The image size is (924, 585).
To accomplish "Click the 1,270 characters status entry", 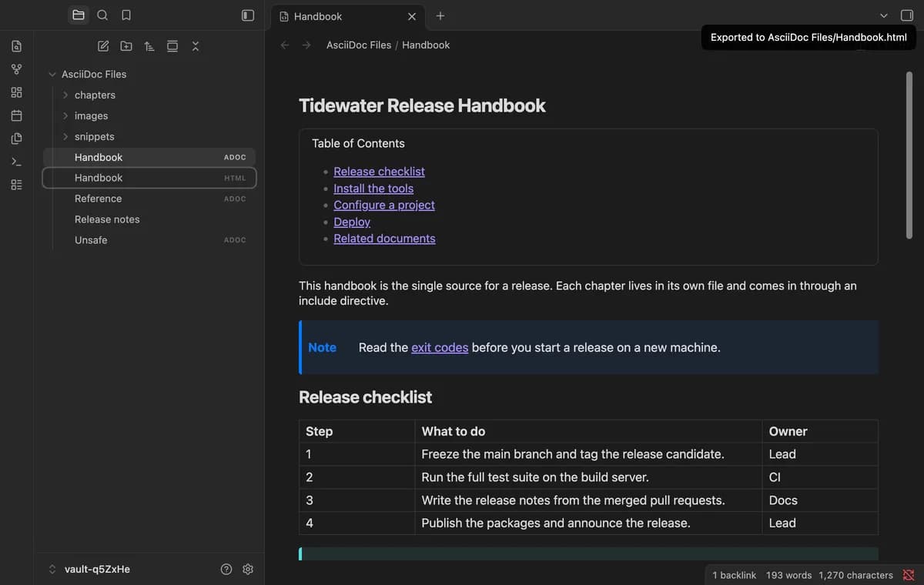I will coord(855,575).
